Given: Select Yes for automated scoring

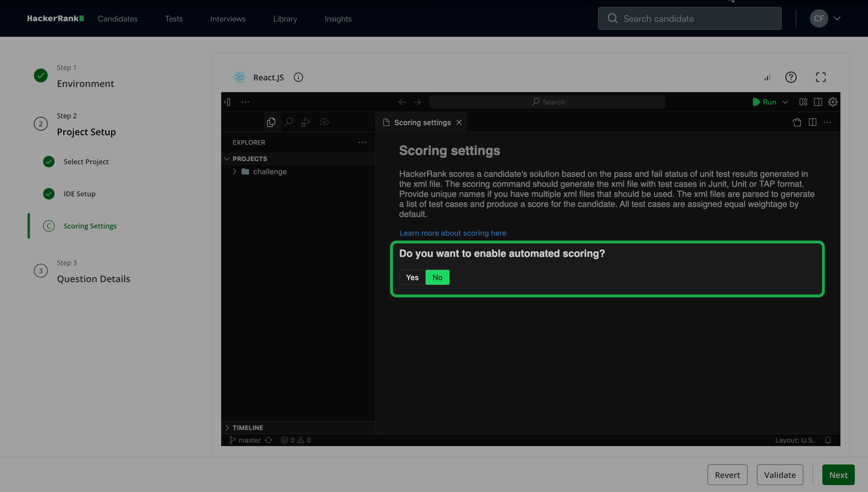Looking at the screenshot, I should (x=412, y=277).
